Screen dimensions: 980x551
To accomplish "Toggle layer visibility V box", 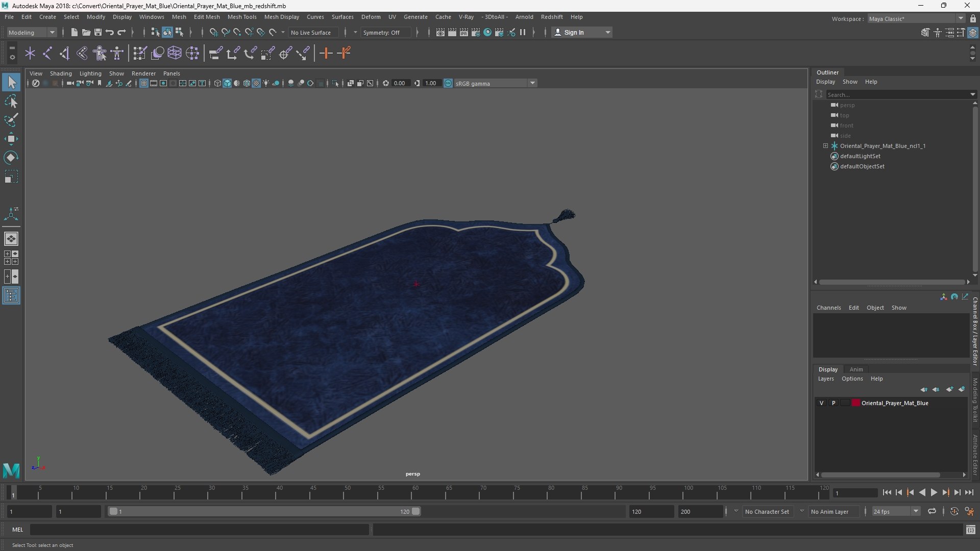I will point(821,403).
